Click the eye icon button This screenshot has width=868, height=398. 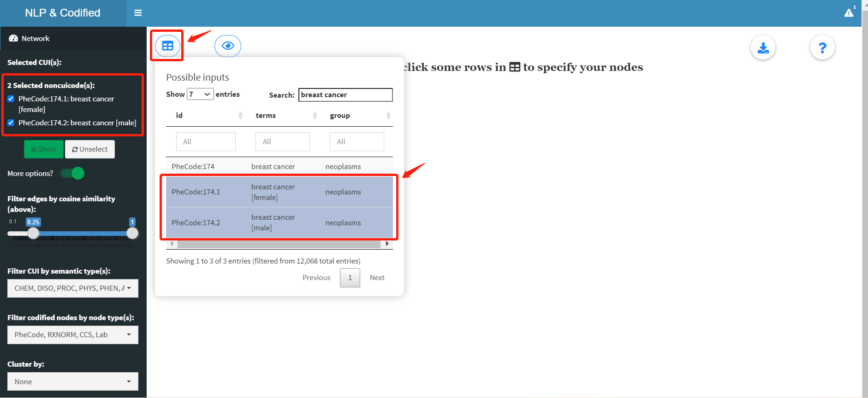228,46
